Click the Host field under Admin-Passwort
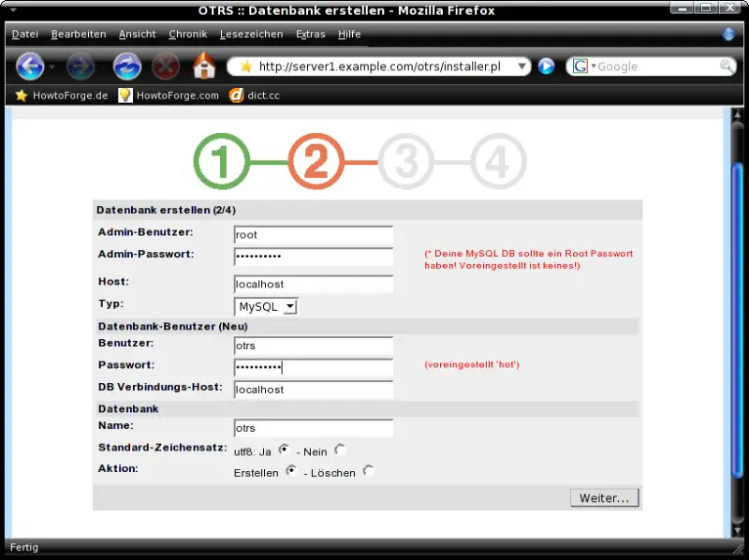 (x=314, y=285)
